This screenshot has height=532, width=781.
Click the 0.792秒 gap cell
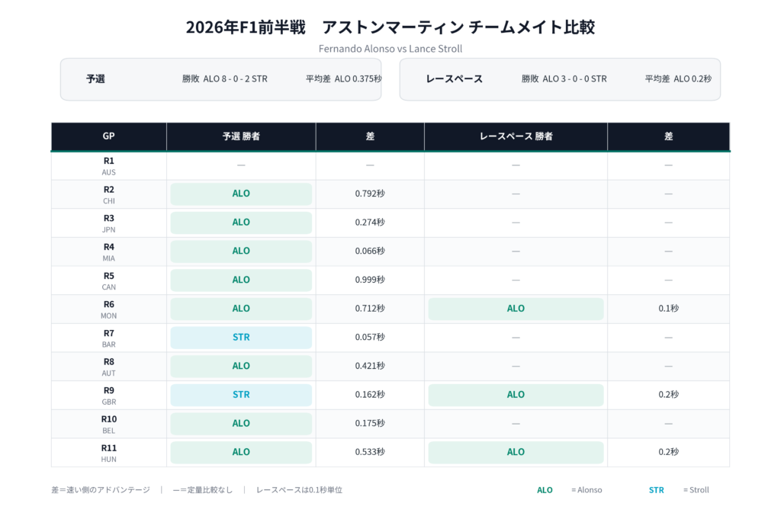click(370, 194)
